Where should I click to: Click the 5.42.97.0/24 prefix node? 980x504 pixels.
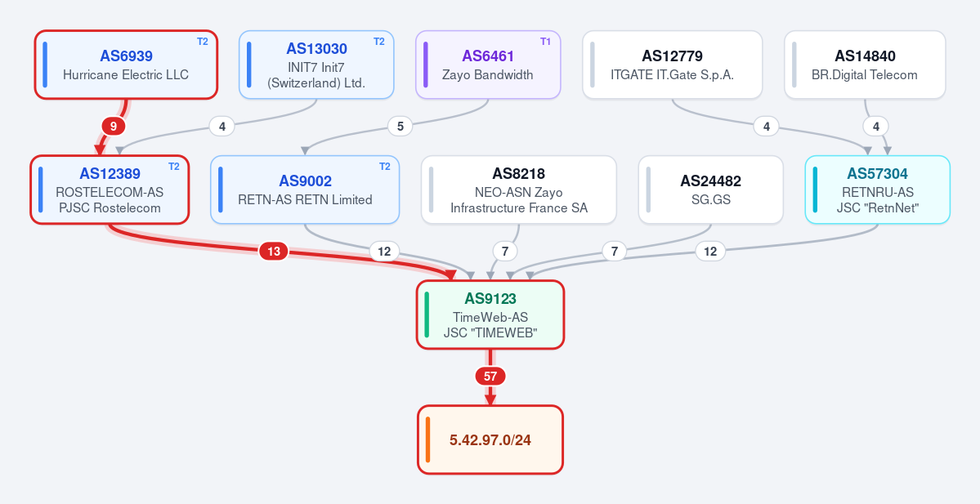(x=490, y=439)
